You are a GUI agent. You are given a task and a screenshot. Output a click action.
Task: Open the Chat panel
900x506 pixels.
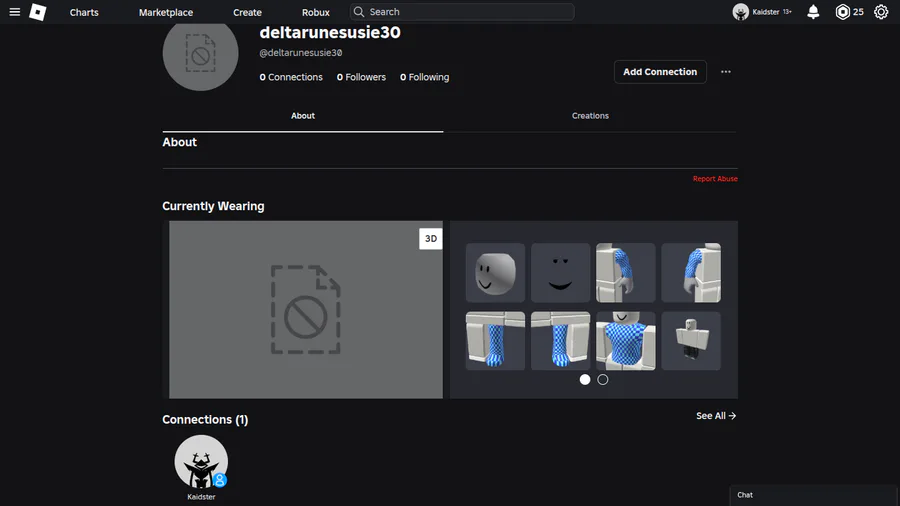814,495
